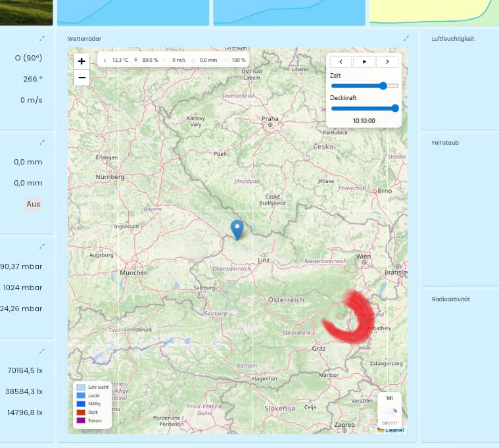
Task: Step radar to next time frame
Action: coord(387,62)
